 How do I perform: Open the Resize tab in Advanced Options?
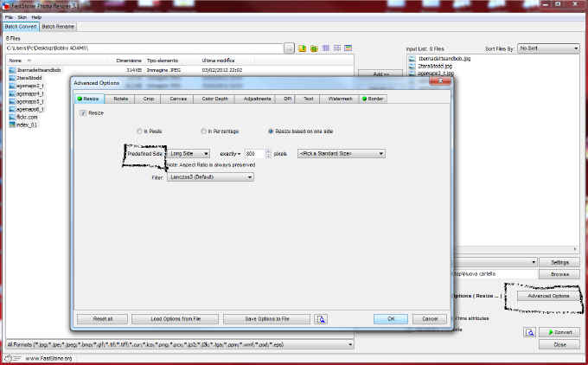tap(89, 99)
